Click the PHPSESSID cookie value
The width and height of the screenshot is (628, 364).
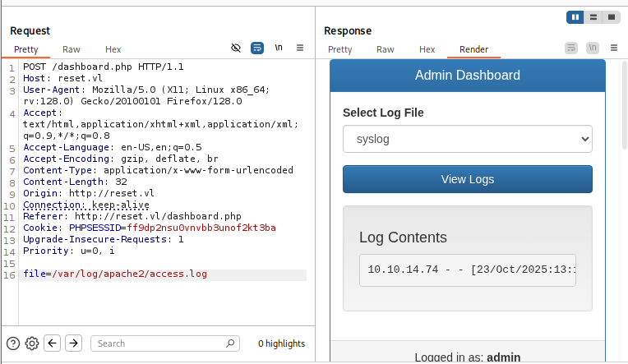tap(201, 228)
